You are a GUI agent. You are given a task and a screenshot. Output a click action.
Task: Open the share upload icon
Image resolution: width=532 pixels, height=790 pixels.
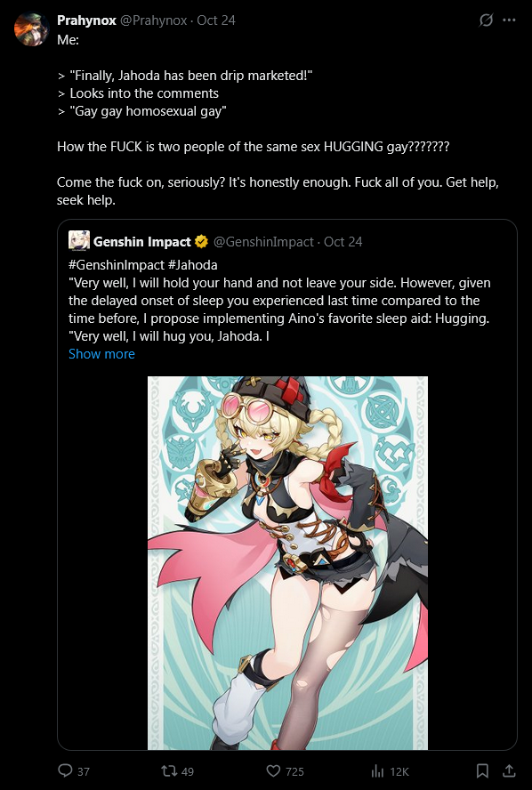pos(509,770)
